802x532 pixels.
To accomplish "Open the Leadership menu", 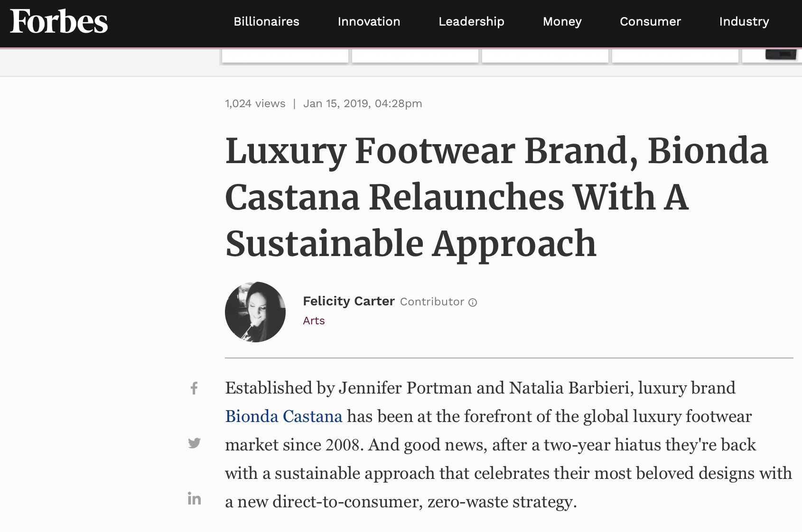I will pyautogui.click(x=471, y=22).
